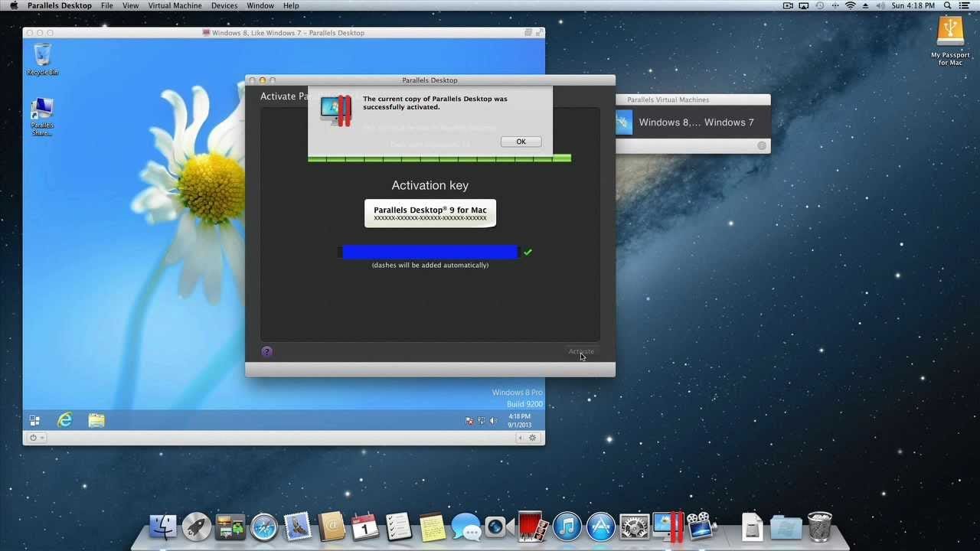This screenshot has width=980, height=551.
Task: Click the Windows 8 Start button
Action: pyautogui.click(x=34, y=420)
